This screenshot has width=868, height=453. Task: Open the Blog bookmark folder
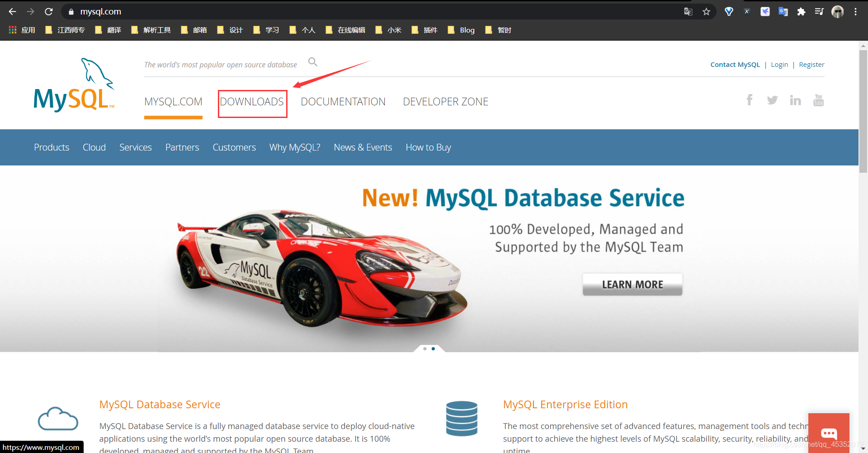point(461,30)
